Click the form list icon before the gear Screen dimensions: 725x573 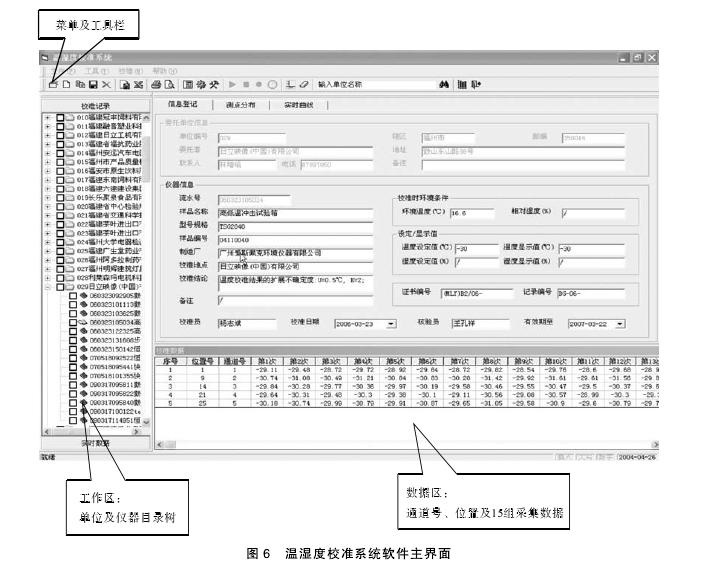point(188,84)
